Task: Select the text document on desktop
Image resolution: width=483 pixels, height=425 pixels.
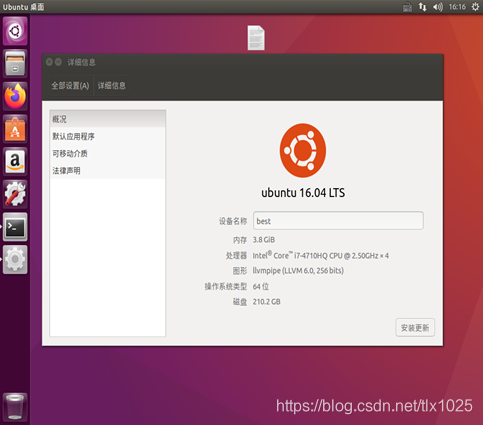Action: pos(256,38)
